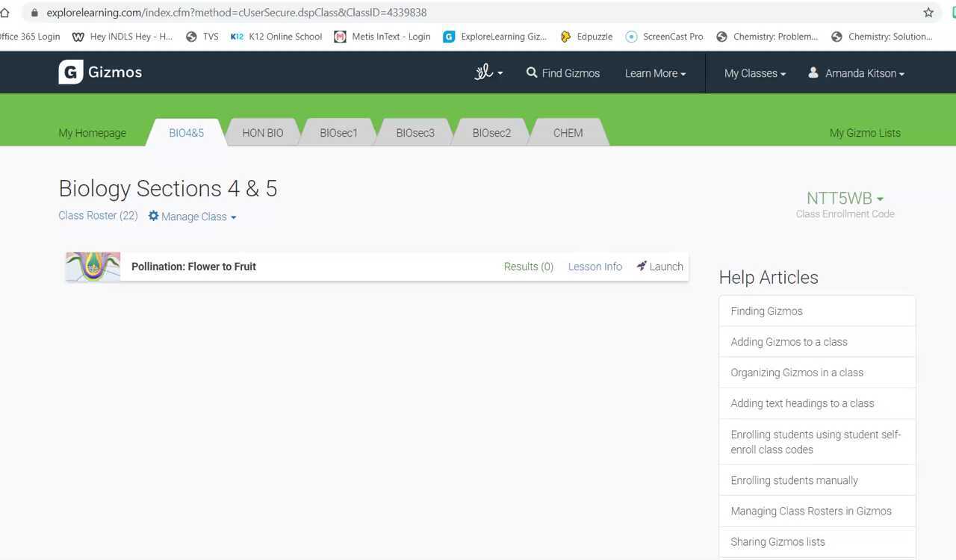Click the user profile icon beside Amanda Kitson

tap(813, 72)
